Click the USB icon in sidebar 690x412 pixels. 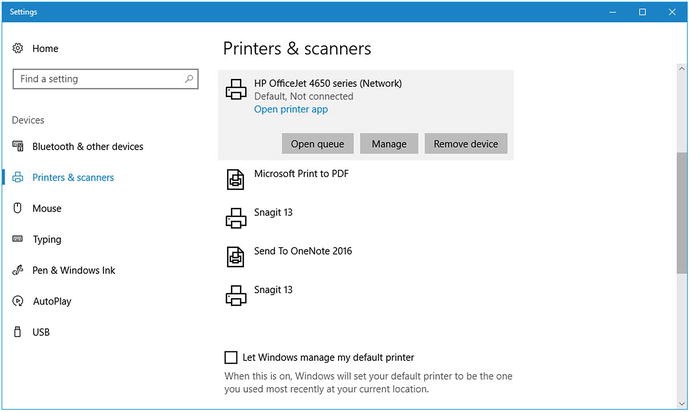coord(18,332)
